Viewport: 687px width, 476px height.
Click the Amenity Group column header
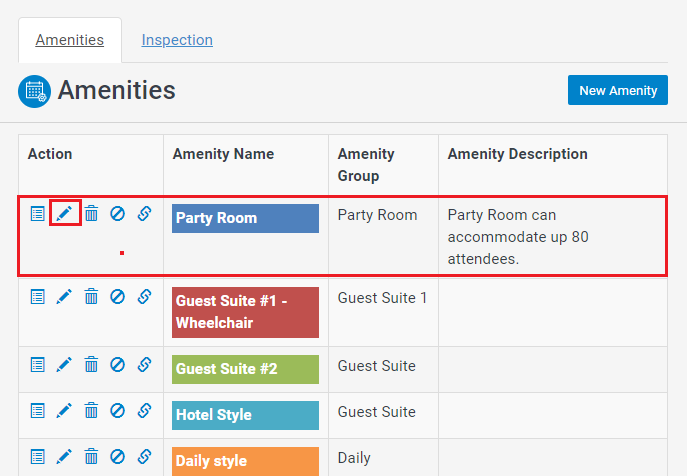pyautogui.click(x=366, y=164)
